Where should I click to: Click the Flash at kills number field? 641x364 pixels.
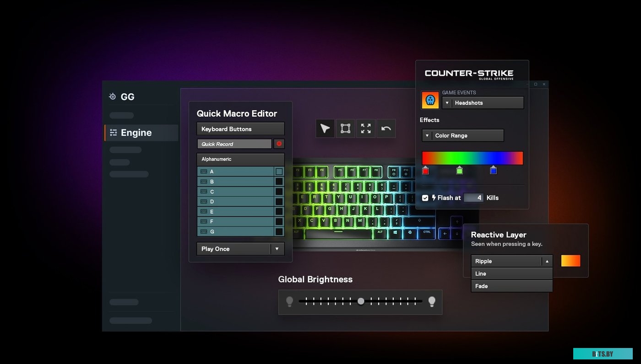(x=473, y=198)
